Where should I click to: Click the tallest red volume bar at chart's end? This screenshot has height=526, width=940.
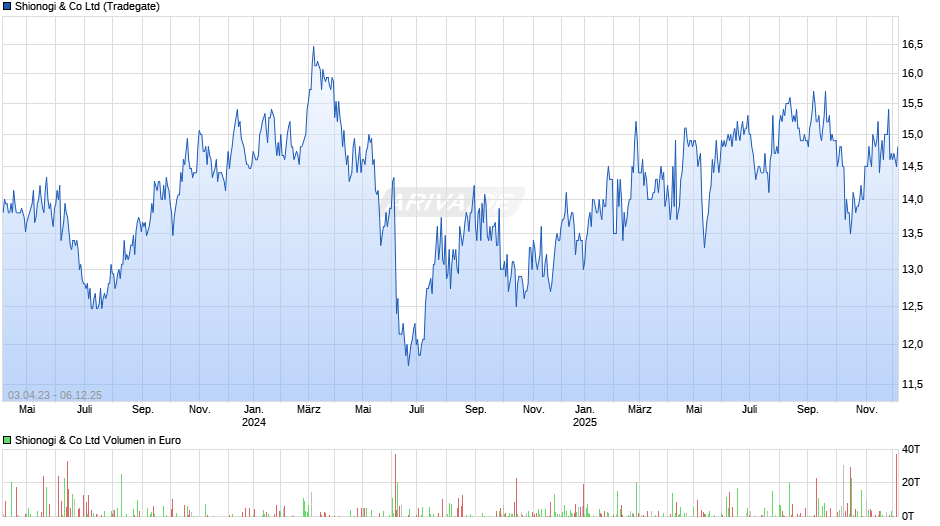pyautogui.click(x=896, y=485)
